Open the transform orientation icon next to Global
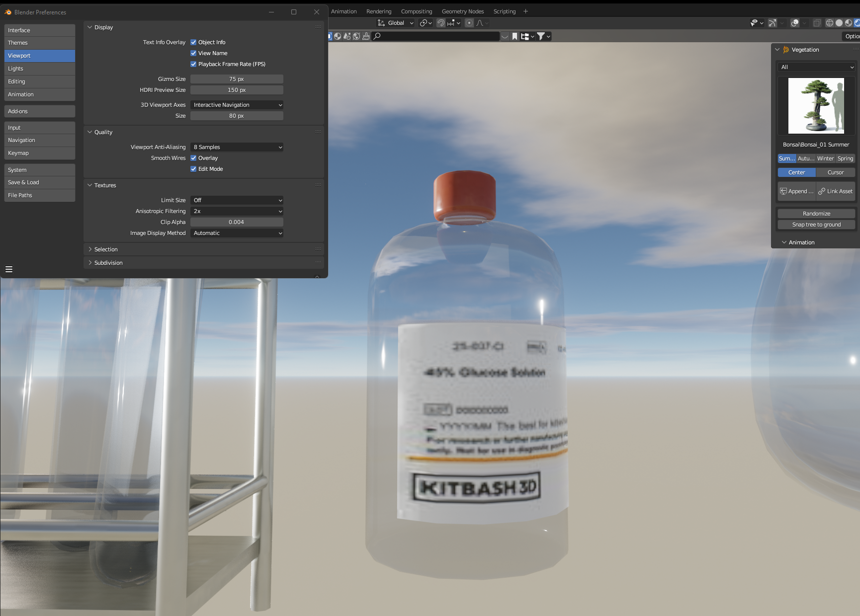 pyautogui.click(x=381, y=23)
